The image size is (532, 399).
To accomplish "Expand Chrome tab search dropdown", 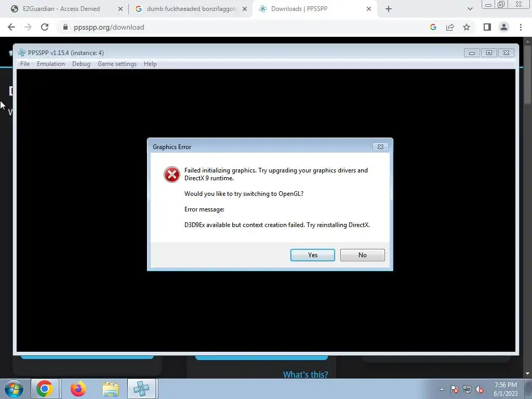I will [x=470, y=9].
